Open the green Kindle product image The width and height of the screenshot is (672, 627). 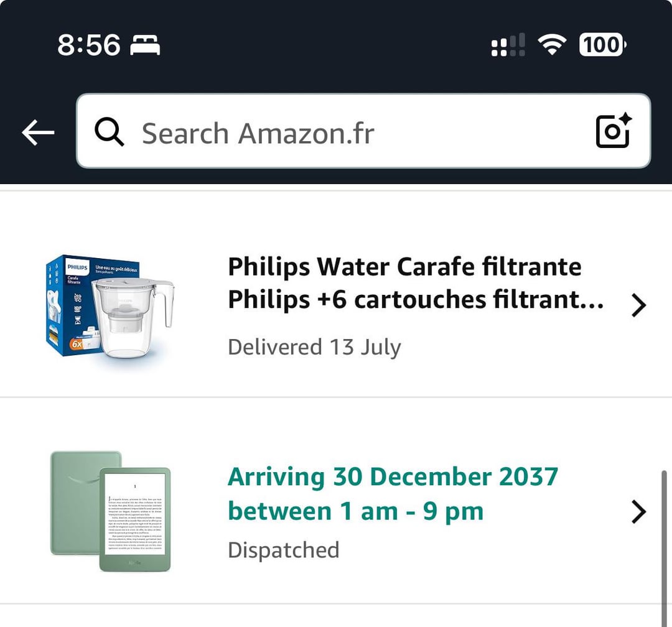point(111,511)
